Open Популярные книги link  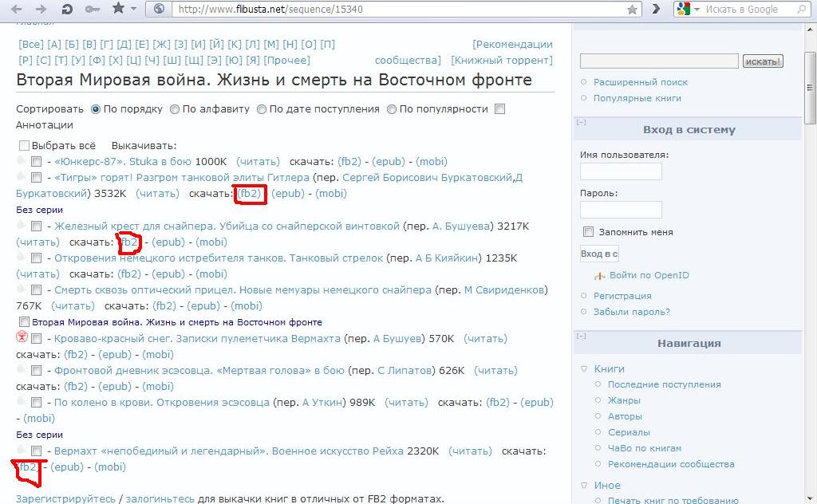637,98
